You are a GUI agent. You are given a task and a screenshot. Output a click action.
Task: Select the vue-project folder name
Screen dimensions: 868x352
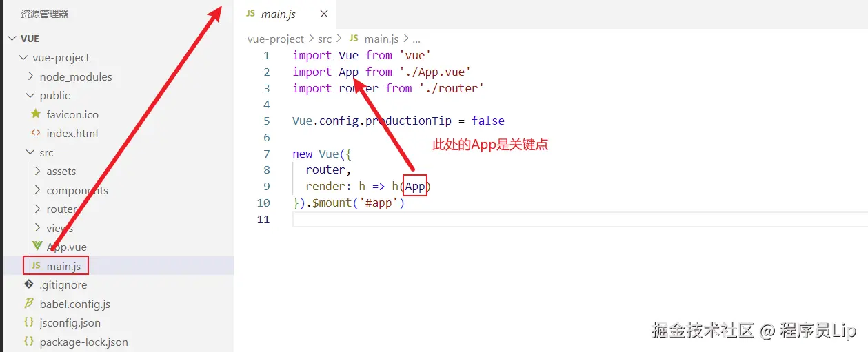pos(61,58)
